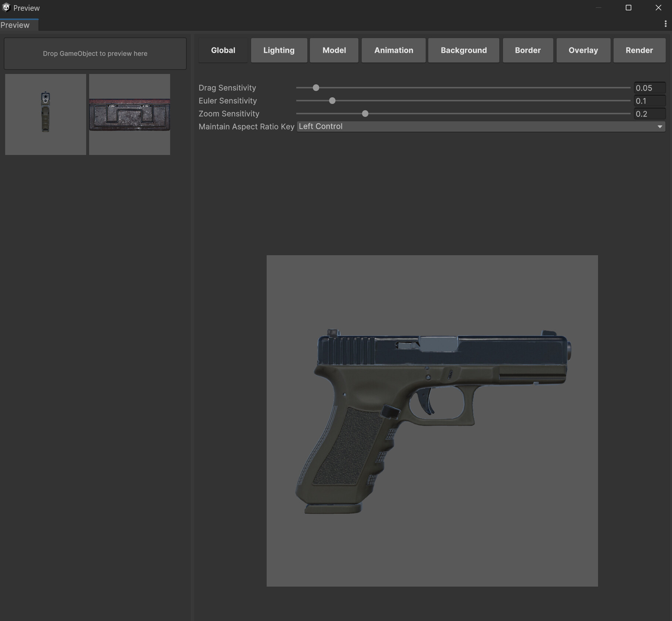Click the Drag Sensitivity value field showing 0.05
Image resolution: width=672 pixels, height=621 pixels.
pos(650,88)
